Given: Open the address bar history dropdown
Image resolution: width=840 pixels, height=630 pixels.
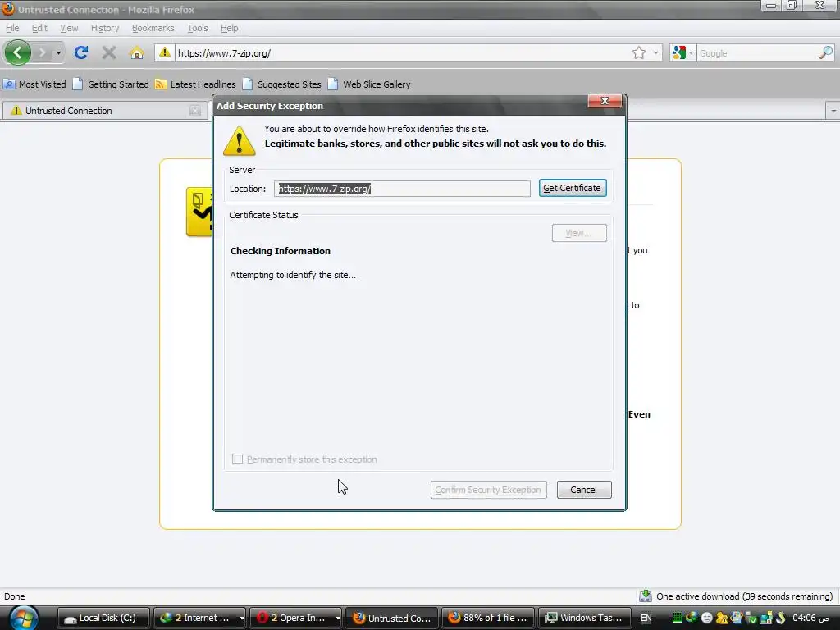Looking at the screenshot, I should (x=655, y=52).
